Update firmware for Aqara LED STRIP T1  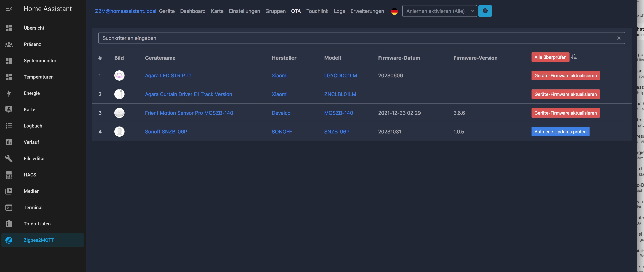point(565,76)
